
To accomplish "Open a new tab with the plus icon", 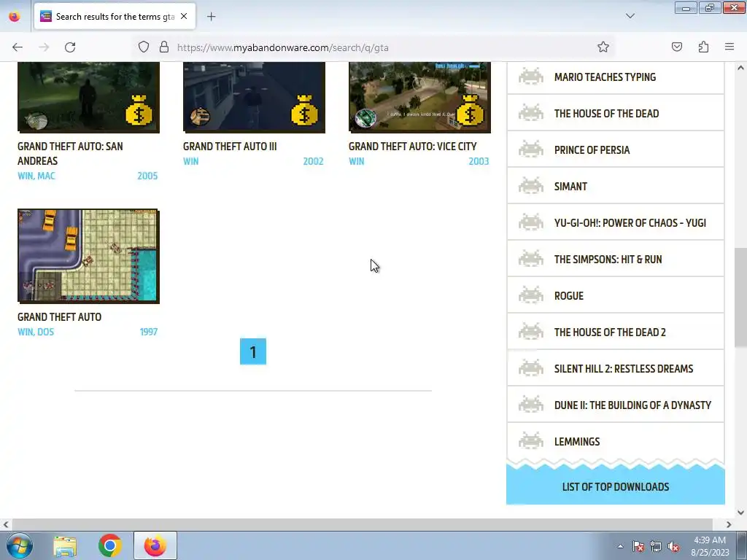I will pyautogui.click(x=211, y=17).
